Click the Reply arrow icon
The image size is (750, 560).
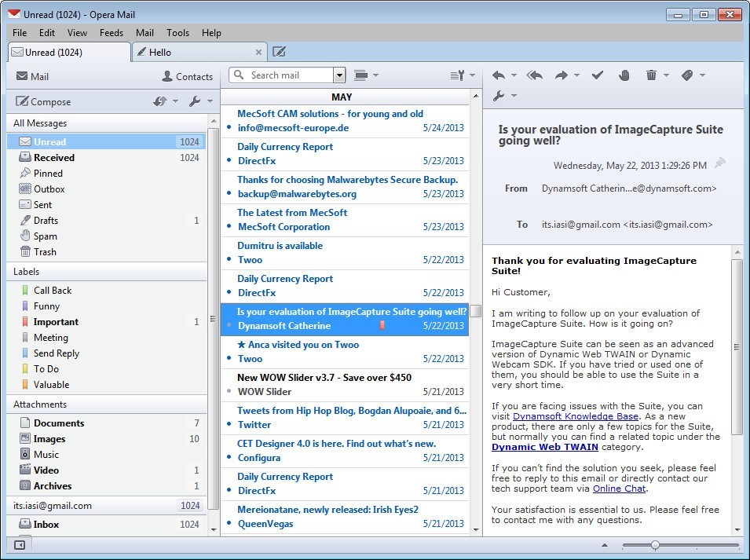tap(499, 75)
